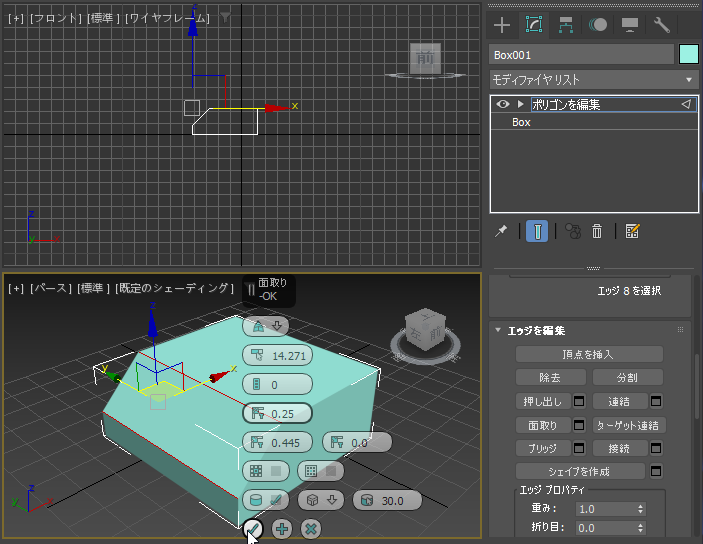Image resolution: width=703 pixels, height=544 pixels.
Task: Open the Box001 object color swatch
Action: 689,55
